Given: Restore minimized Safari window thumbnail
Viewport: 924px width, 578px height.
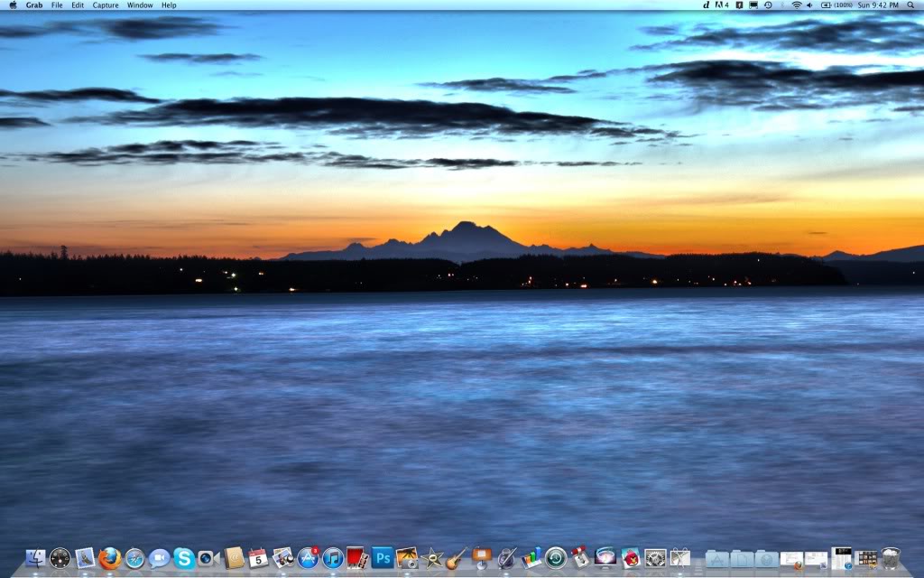Looking at the screenshot, I should (x=841, y=558).
